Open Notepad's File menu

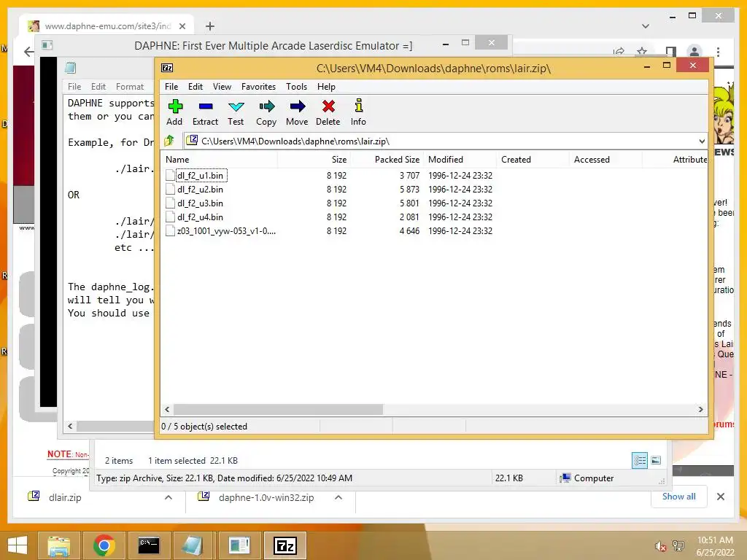[x=74, y=87]
